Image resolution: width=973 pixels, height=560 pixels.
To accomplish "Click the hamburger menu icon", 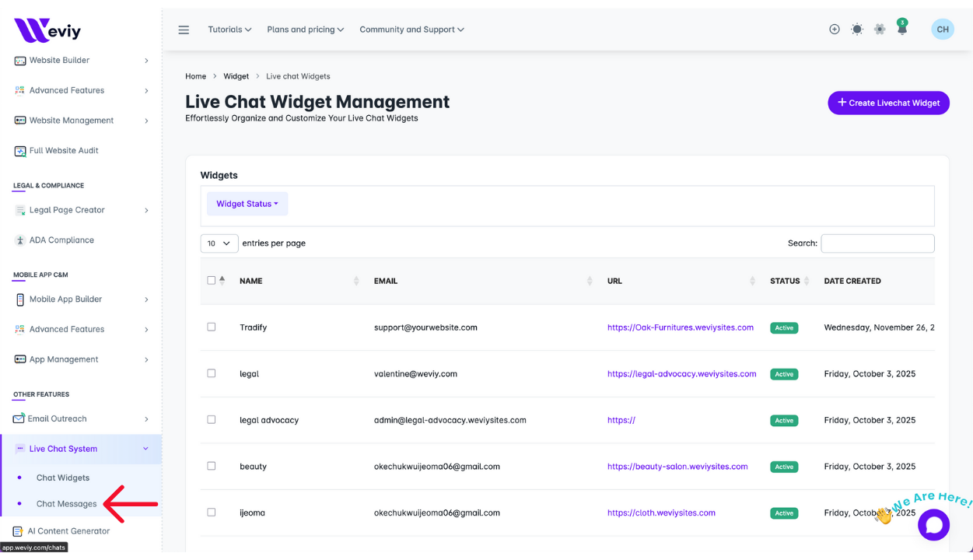I will [x=184, y=30].
